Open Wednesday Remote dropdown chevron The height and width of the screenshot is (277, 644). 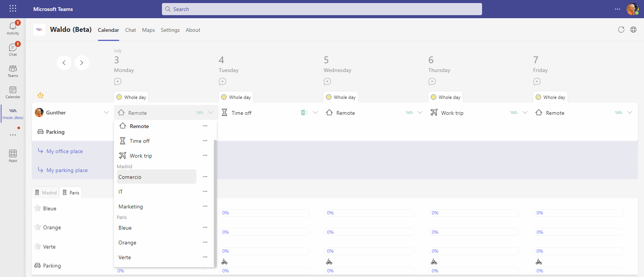tap(420, 113)
